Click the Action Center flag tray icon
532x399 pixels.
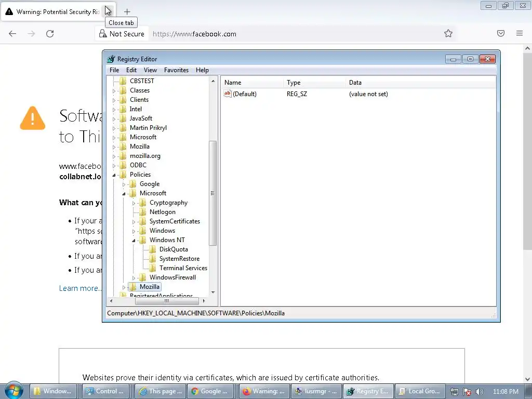coord(467,392)
